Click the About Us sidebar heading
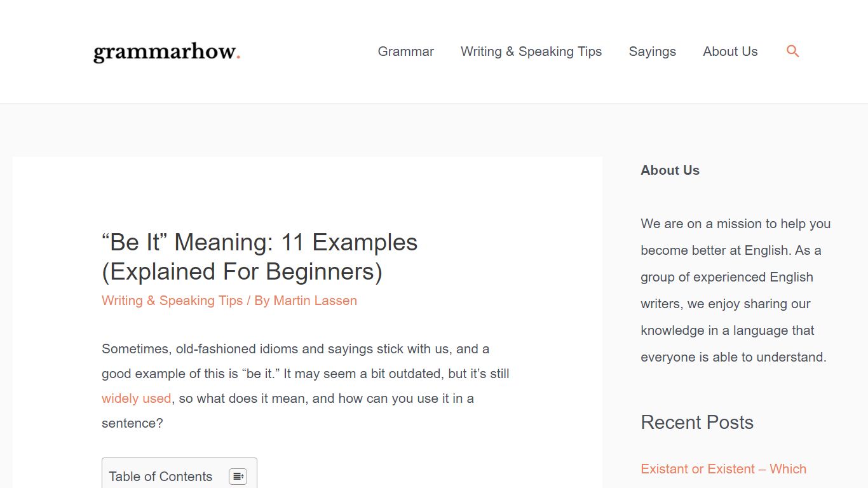 670,170
